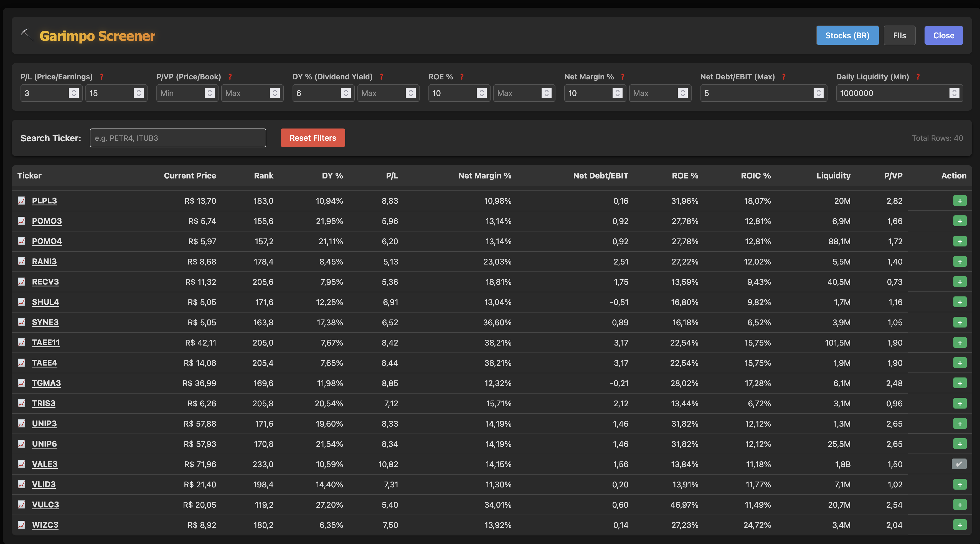Open the P/L help question mark
The image size is (980, 544).
[x=101, y=77]
